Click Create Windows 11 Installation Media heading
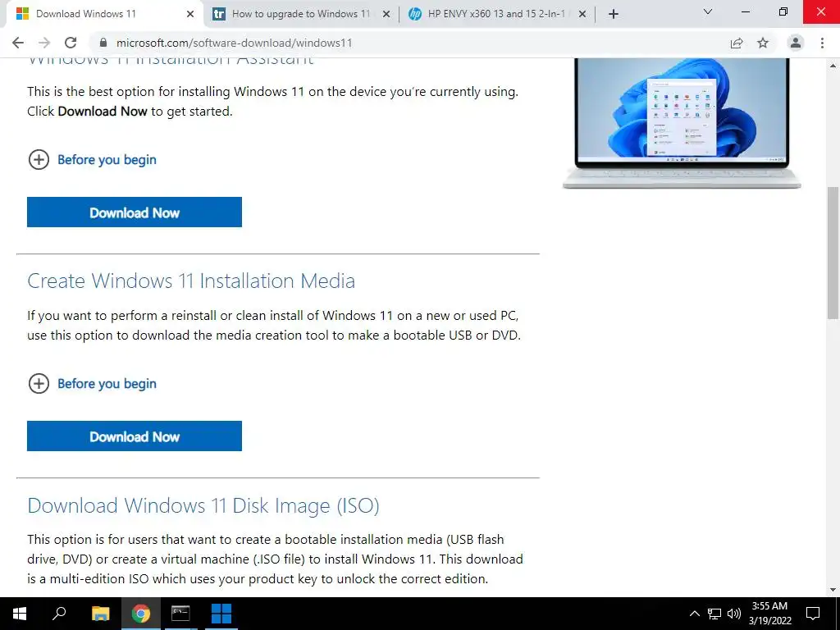This screenshot has width=840, height=630. 191,281
